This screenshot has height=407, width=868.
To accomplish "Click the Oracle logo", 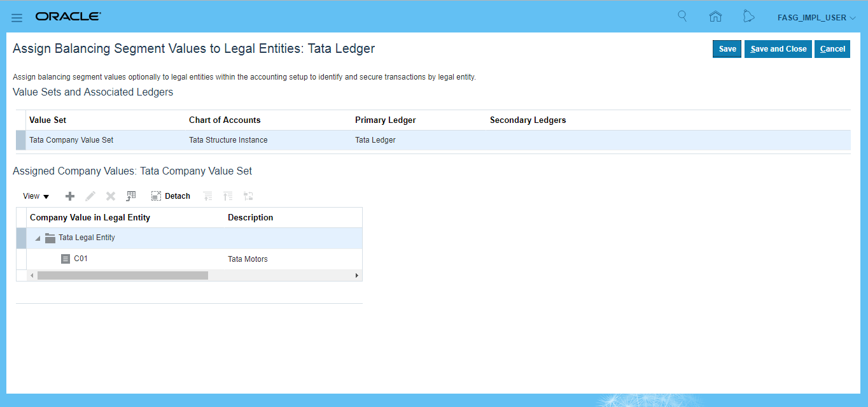I will (x=68, y=17).
